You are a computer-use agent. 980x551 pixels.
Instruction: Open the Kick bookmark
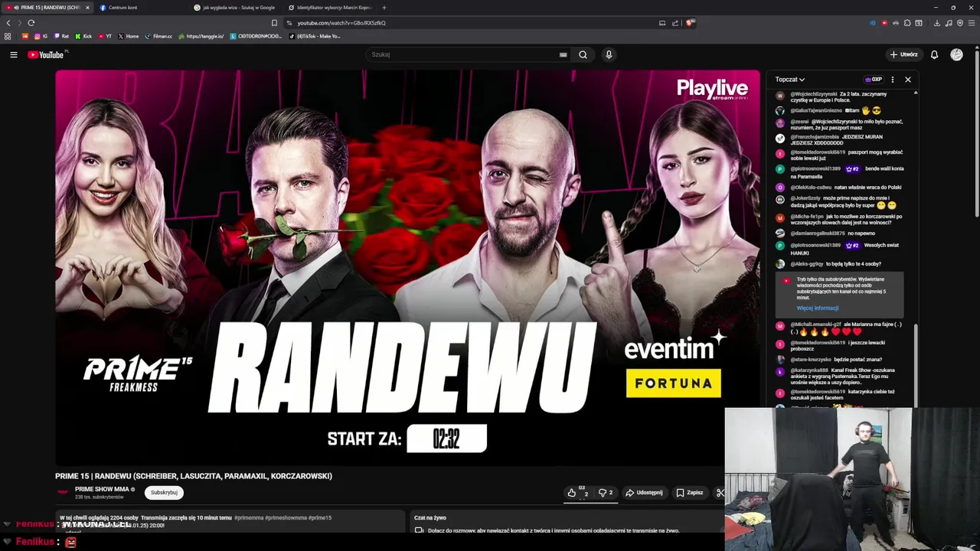[83, 36]
